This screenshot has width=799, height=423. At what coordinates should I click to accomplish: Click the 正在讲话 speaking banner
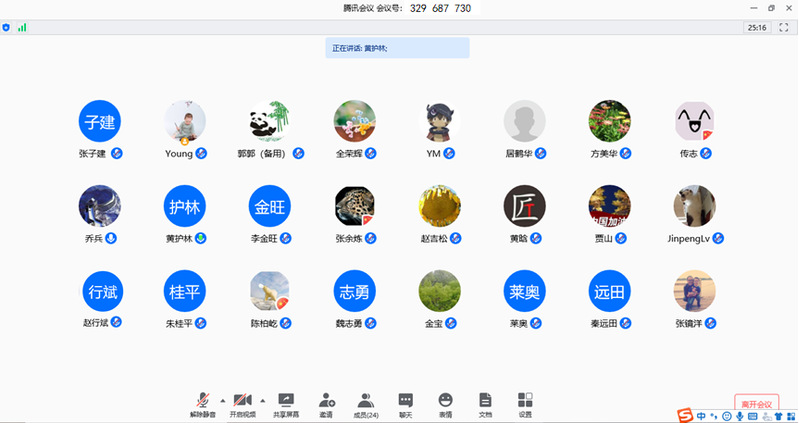point(397,48)
